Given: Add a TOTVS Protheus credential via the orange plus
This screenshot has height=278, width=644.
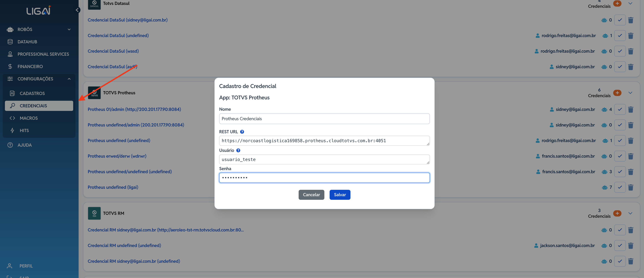Looking at the screenshot, I should tap(617, 93).
